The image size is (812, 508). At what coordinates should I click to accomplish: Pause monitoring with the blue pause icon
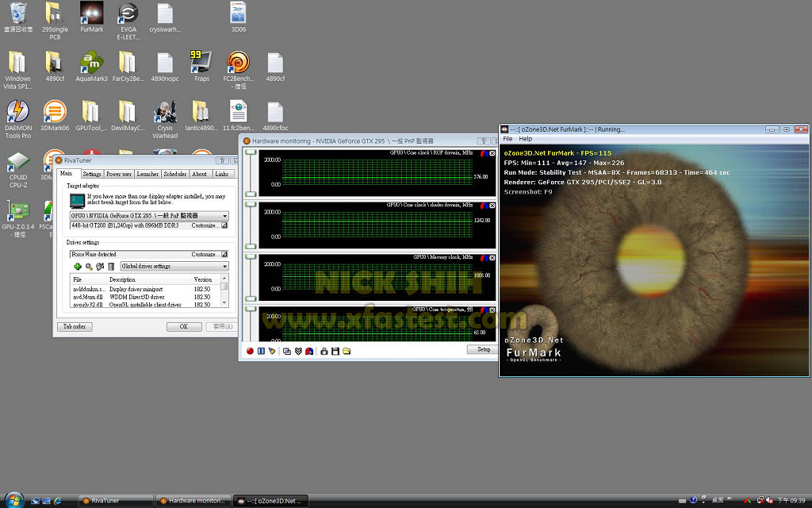(261, 351)
